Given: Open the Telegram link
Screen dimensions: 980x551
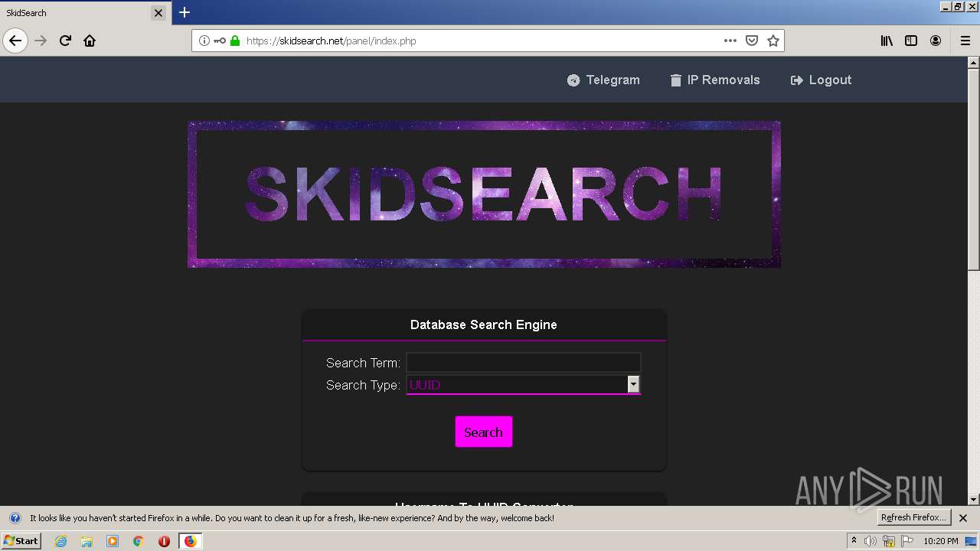Looking at the screenshot, I should click(603, 80).
